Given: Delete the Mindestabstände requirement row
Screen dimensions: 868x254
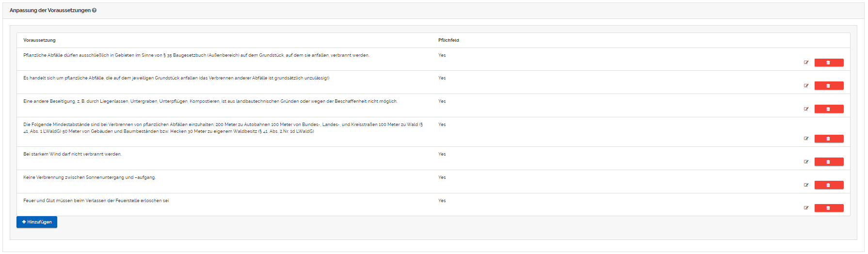Looking at the screenshot, I should pyautogui.click(x=829, y=139).
